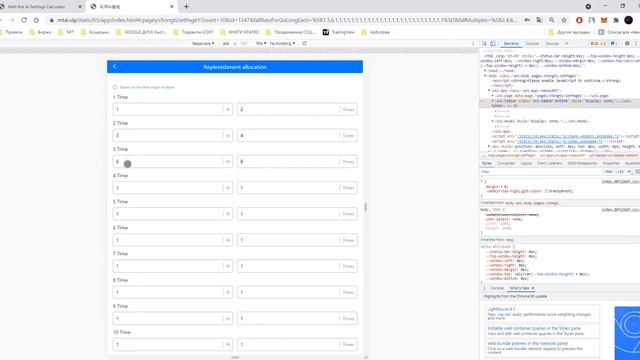640x360 pixels.
Task: Reload the browser page
Action: tap(24, 20)
